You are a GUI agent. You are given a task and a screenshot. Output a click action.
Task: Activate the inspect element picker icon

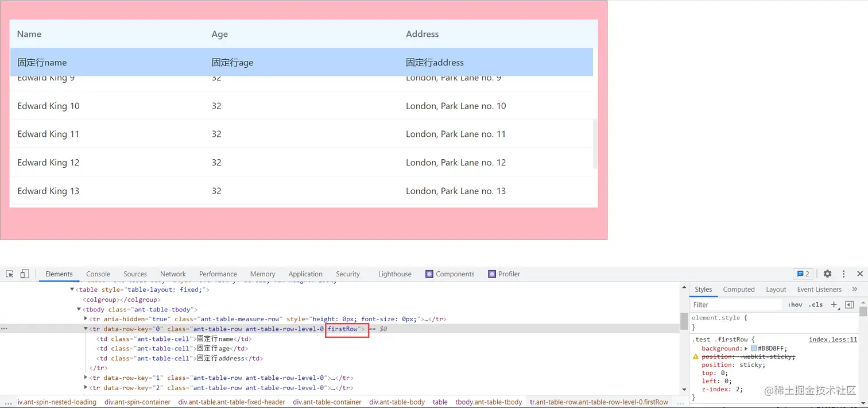[10, 274]
